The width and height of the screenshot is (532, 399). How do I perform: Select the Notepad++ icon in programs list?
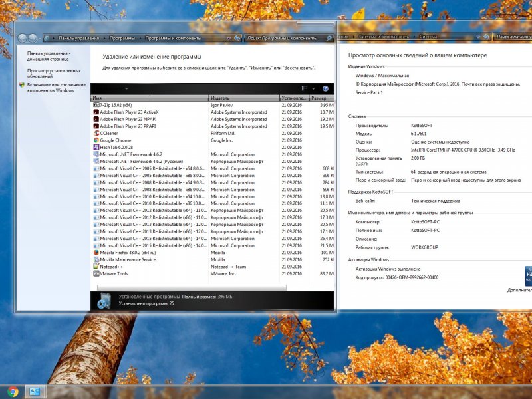pyautogui.click(x=96, y=267)
